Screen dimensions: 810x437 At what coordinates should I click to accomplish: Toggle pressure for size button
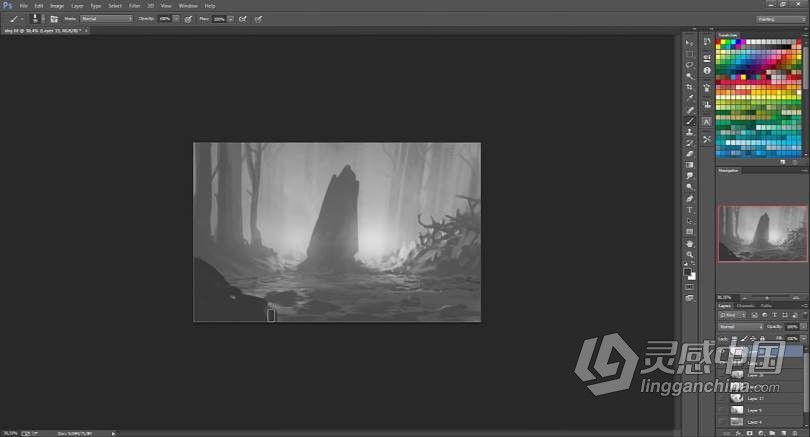[258, 19]
